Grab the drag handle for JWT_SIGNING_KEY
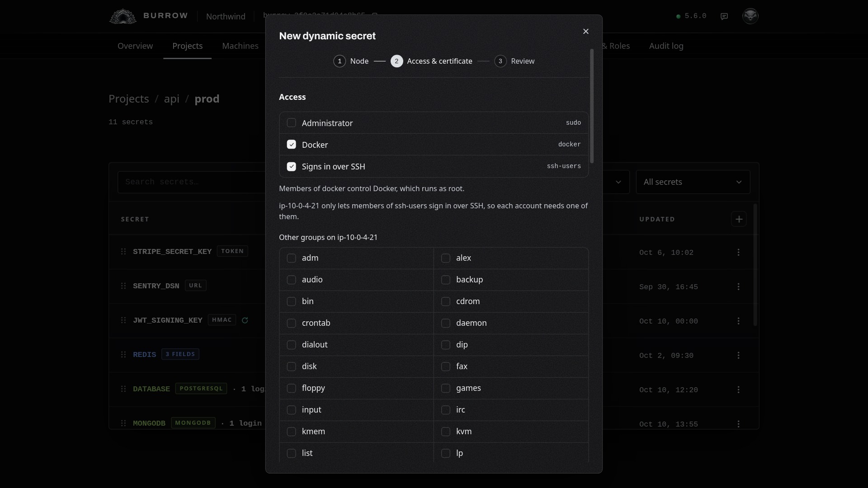This screenshot has width=868, height=488. 123,320
